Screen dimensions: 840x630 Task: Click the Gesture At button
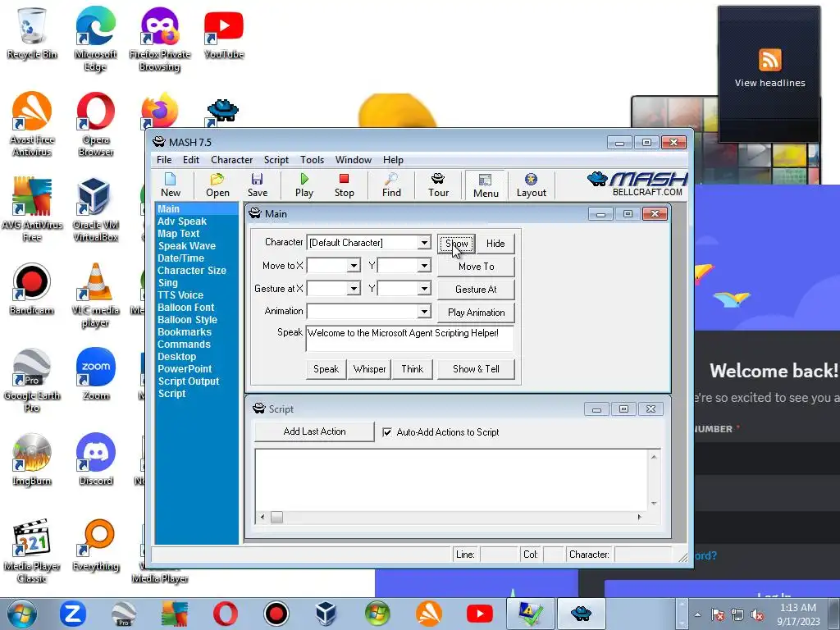coord(476,290)
